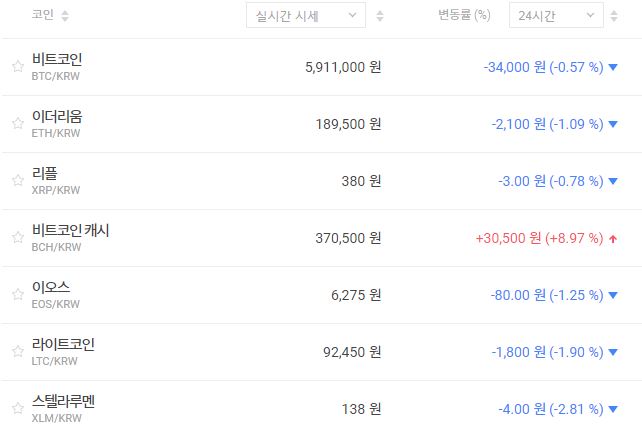Toggle favorite star for BCH/KRW
The image size is (642, 429).
point(17,238)
